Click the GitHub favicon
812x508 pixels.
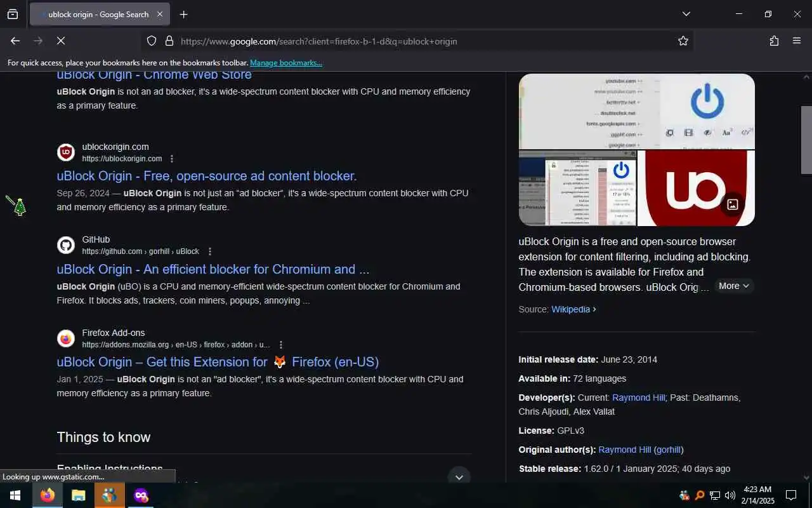pos(66,245)
